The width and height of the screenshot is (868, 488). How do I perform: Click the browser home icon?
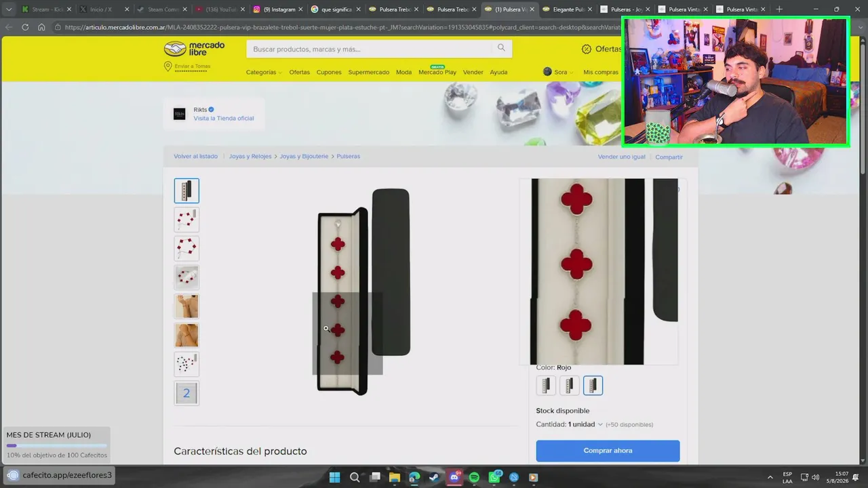pos(41,27)
